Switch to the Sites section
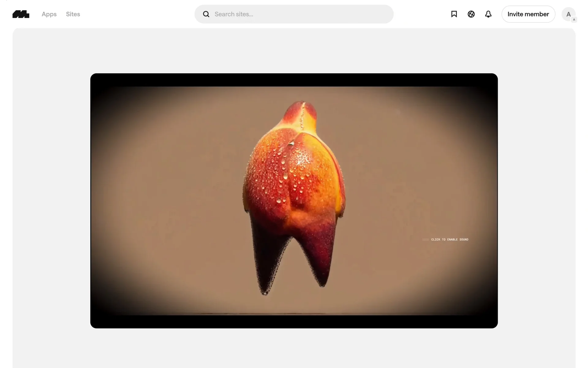Image resolution: width=588 pixels, height=368 pixels. pos(73,14)
